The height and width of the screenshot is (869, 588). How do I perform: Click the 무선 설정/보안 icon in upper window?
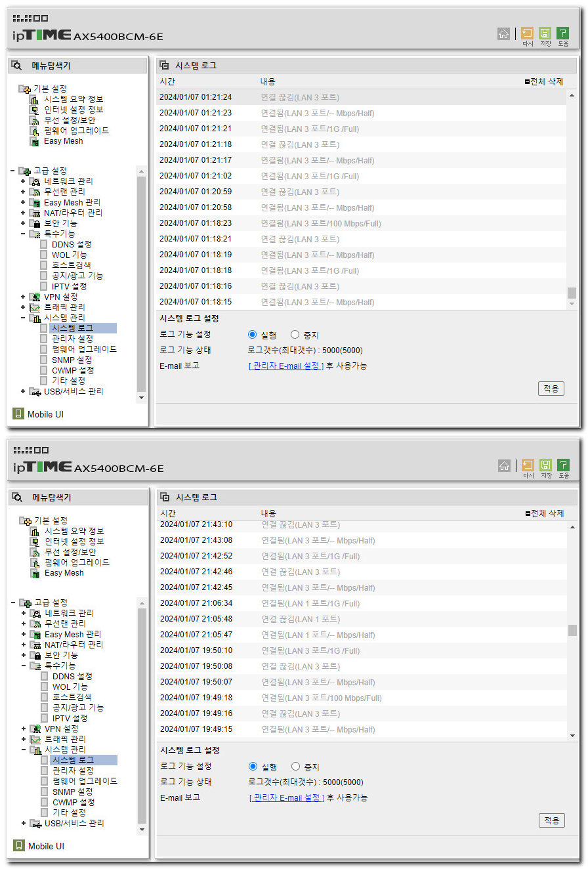tap(34, 120)
